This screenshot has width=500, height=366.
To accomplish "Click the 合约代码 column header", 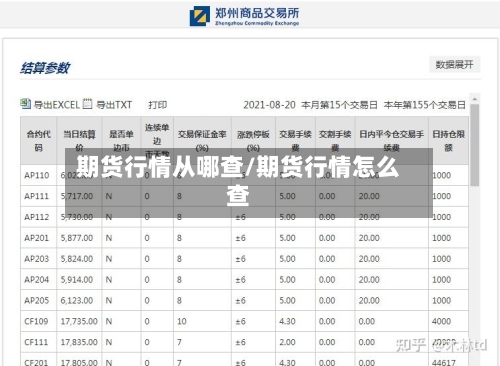I will pyautogui.click(x=39, y=141).
